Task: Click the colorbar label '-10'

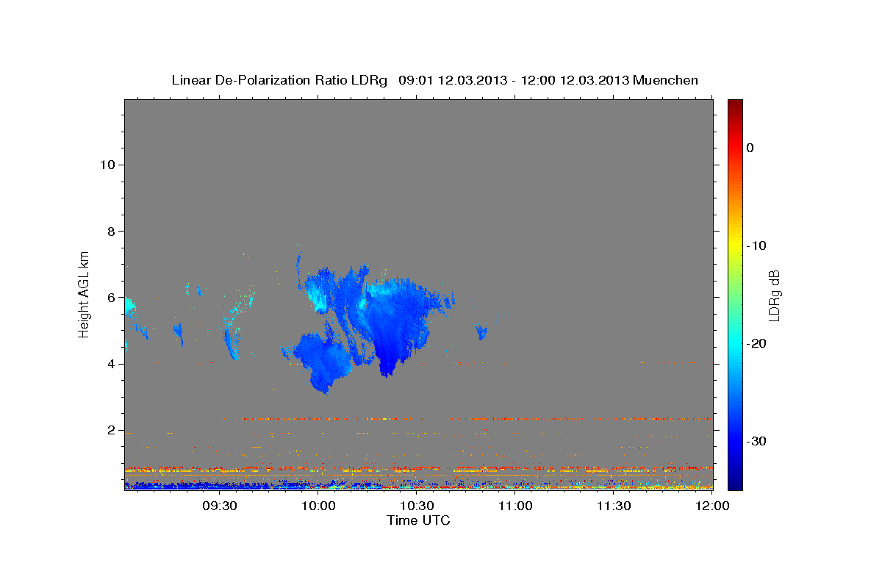Action: [756, 245]
